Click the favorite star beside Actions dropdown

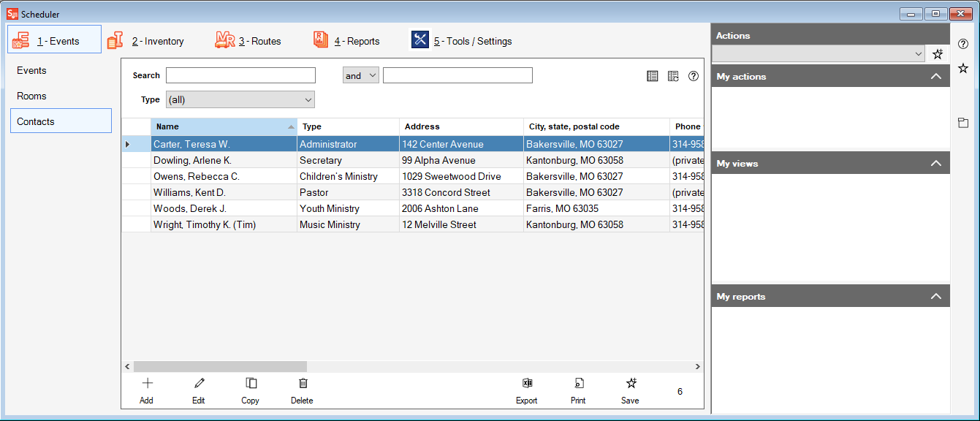click(938, 54)
